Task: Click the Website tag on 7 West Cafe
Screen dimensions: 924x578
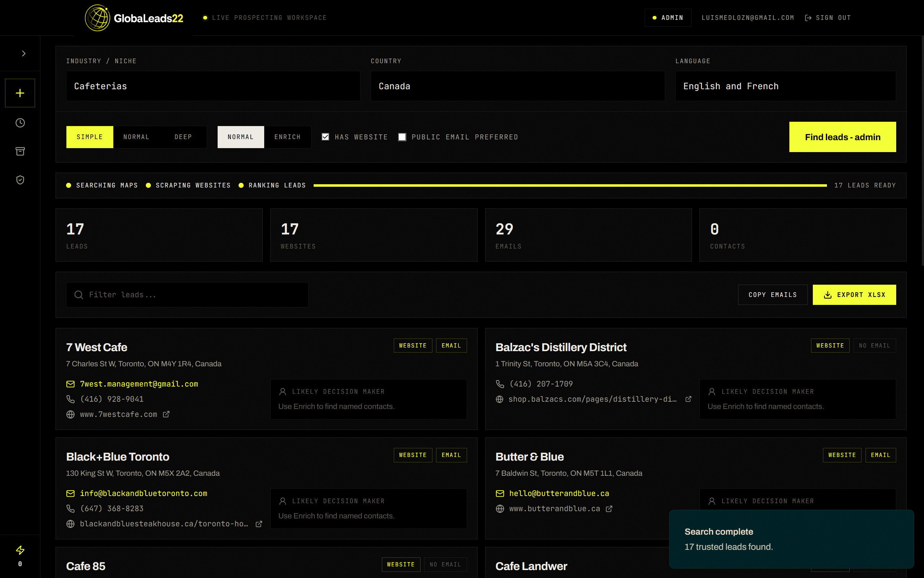Action: pyautogui.click(x=413, y=346)
